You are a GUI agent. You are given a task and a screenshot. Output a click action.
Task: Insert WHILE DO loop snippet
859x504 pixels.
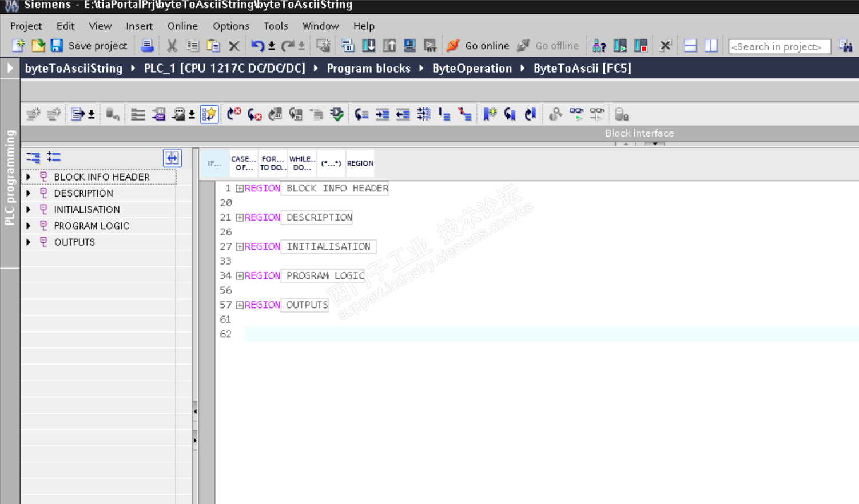(302, 163)
